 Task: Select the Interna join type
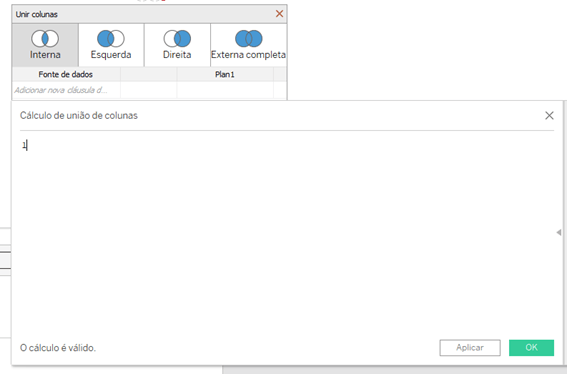pyautogui.click(x=45, y=45)
